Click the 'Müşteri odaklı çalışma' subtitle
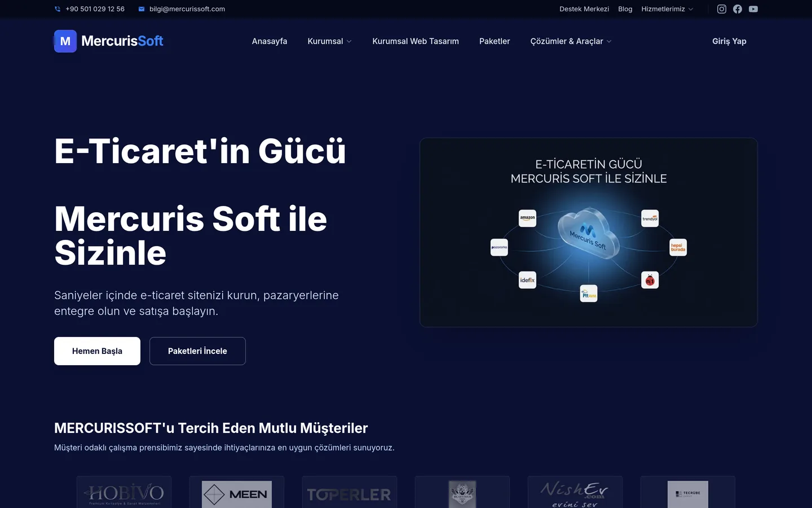812x508 pixels. pyautogui.click(x=224, y=448)
